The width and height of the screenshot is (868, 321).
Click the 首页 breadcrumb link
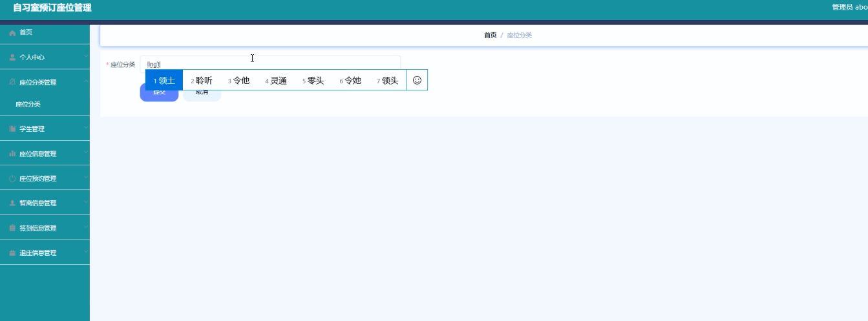click(x=491, y=36)
